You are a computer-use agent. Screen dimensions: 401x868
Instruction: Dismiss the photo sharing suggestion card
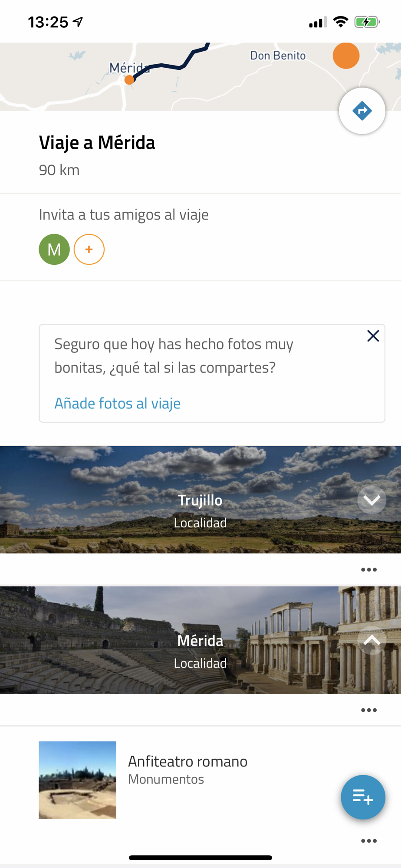[x=373, y=336]
